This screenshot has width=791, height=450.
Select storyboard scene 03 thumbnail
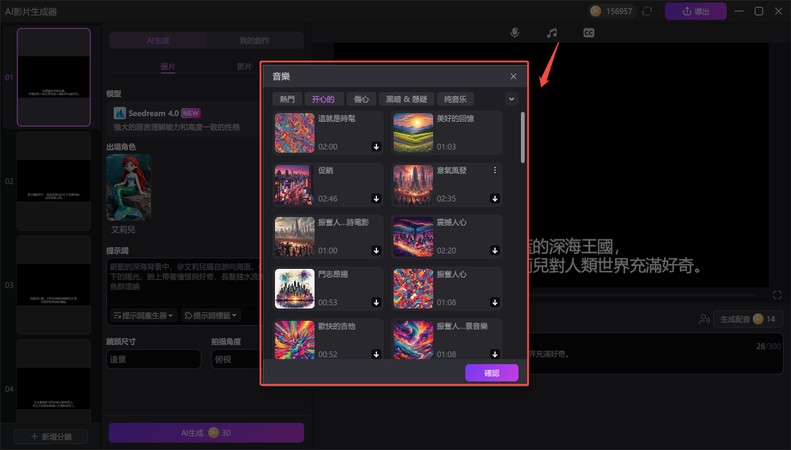53,285
